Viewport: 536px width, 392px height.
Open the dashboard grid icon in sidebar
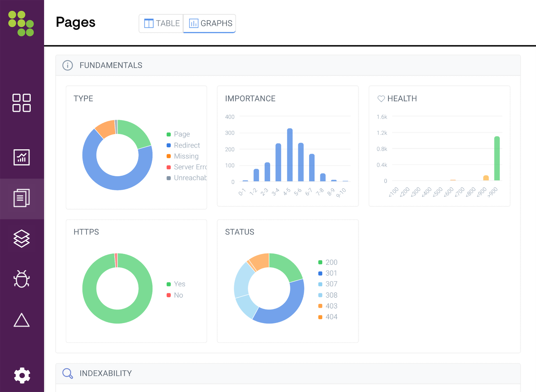22,103
